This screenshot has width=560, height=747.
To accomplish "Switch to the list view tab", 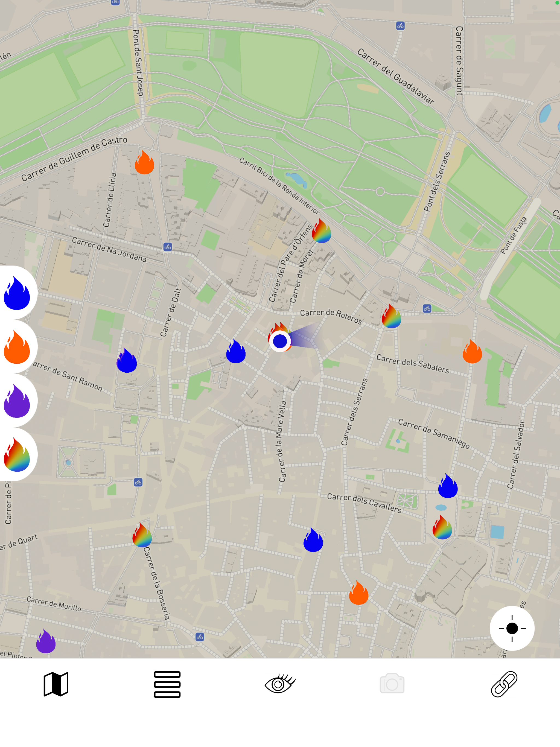I will (167, 684).
